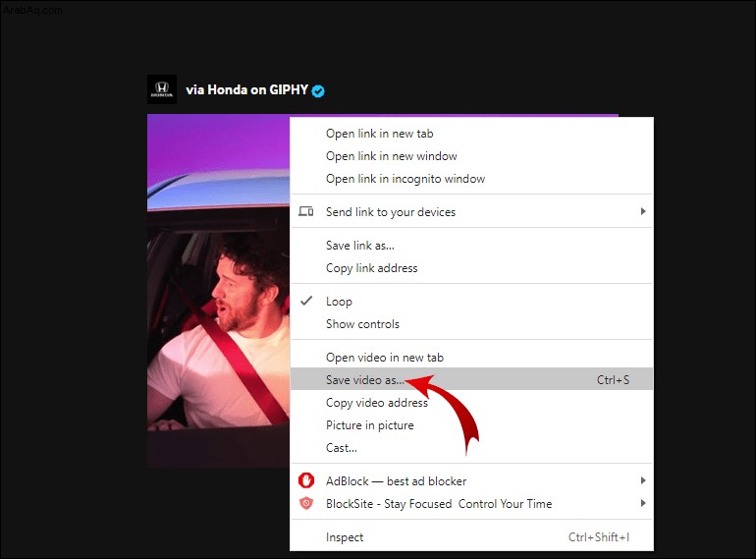756x559 pixels.
Task: Open Inspect from the context menu
Action: click(471, 537)
